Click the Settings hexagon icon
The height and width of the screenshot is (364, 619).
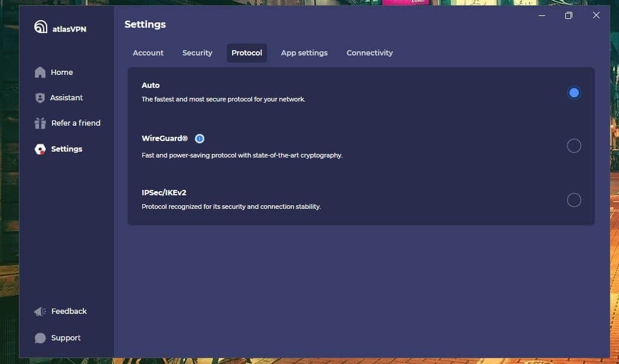pos(40,149)
